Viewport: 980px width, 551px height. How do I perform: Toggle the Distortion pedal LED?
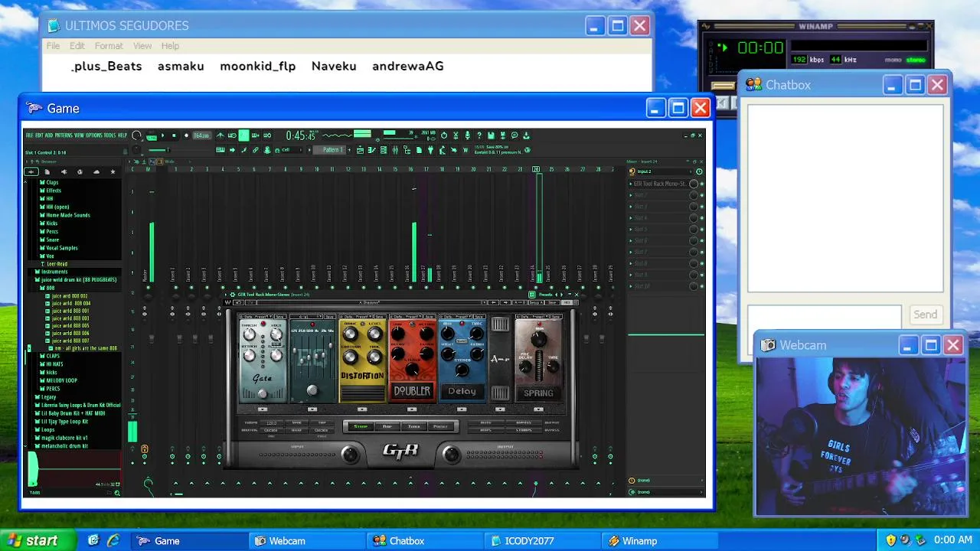(362, 324)
